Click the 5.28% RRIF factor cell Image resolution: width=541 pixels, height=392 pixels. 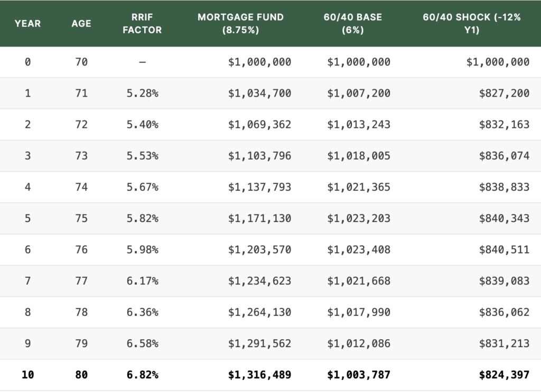coord(142,93)
